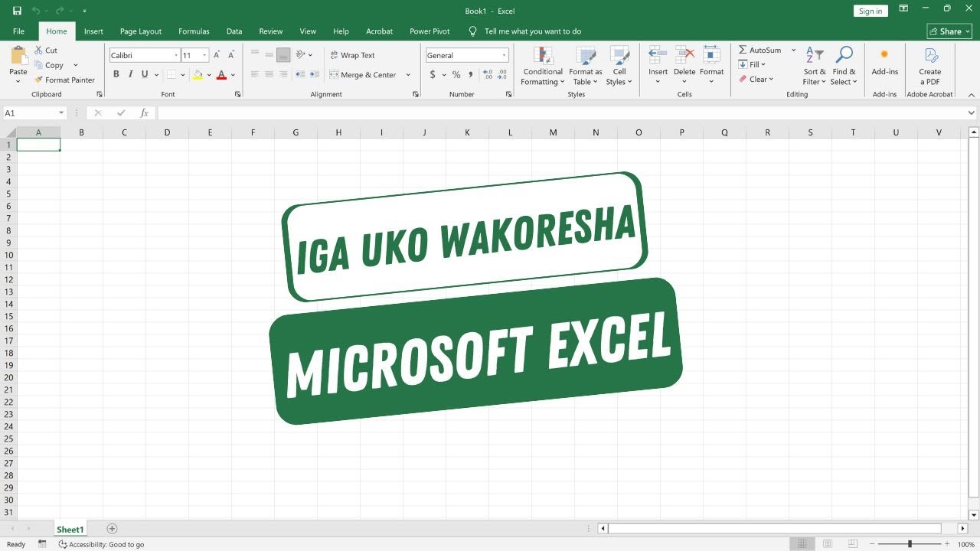Save the workbook from the Quick Access Toolbar
This screenshot has height=551, width=980.
pyautogui.click(x=17, y=11)
